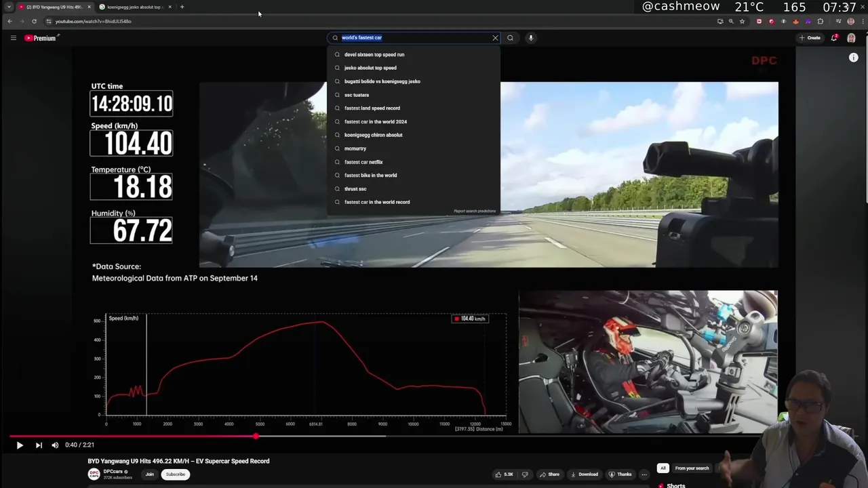Image resolution: width=868 pixels, height=488 pixels.
Task: Switch to BYD Yangwang U9 Hits tab
Action: click(x=54, y=7)
